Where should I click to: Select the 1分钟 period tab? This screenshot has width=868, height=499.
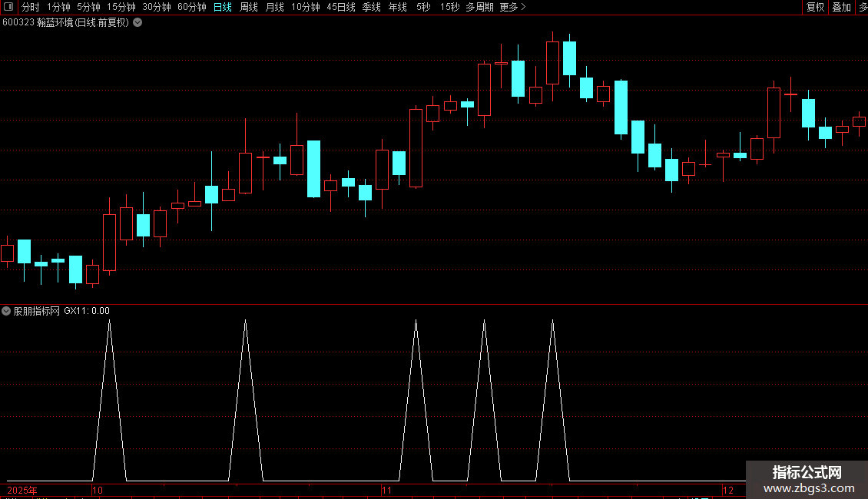click(58, 7)
